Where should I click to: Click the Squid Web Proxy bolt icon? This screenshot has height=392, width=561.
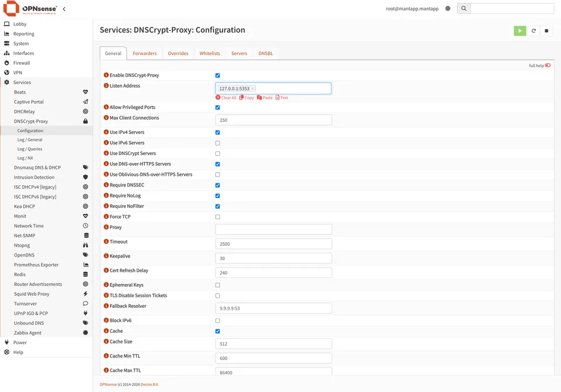point(85,294)
